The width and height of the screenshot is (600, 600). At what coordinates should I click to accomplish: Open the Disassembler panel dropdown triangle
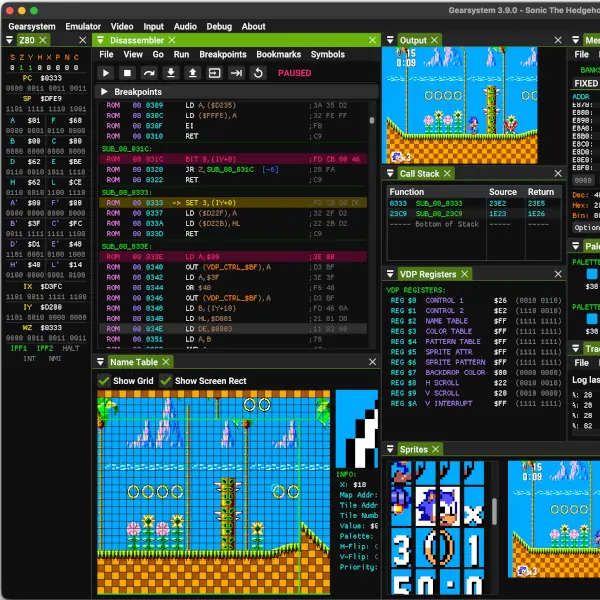point(100,40)
